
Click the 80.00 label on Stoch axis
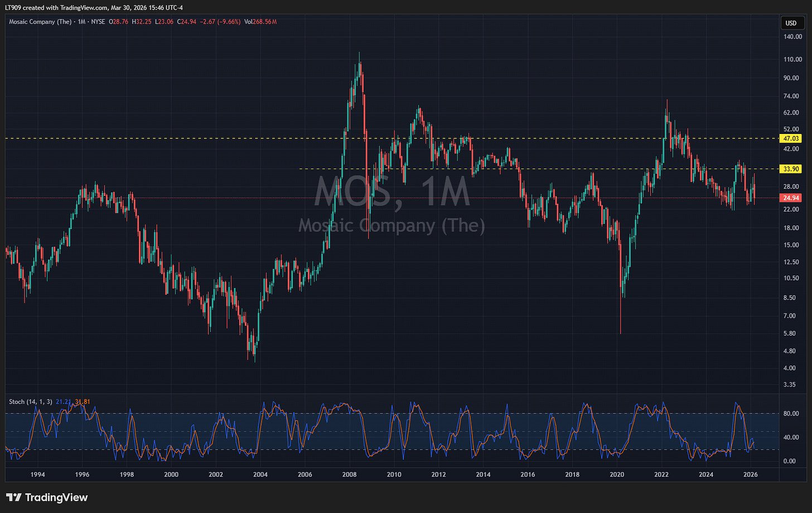point(792,414)
